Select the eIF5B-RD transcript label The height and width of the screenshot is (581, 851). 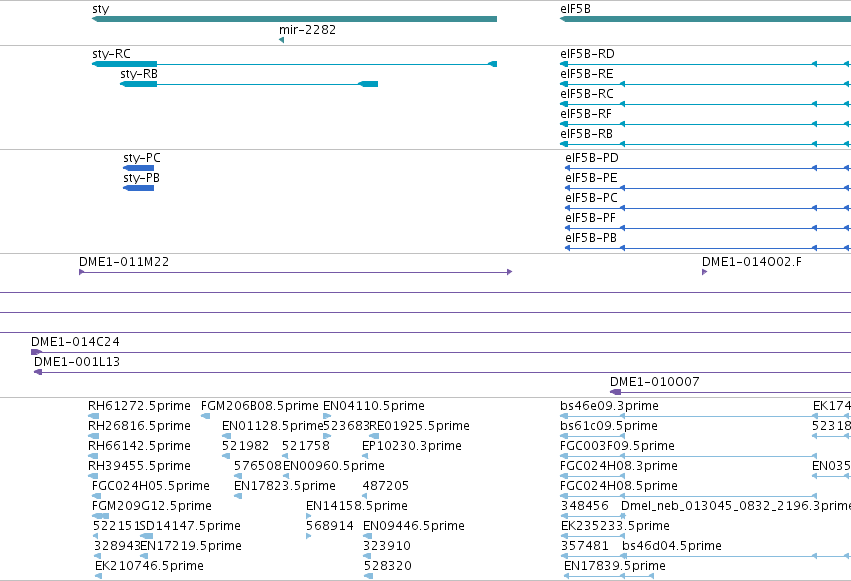[587, 54]
